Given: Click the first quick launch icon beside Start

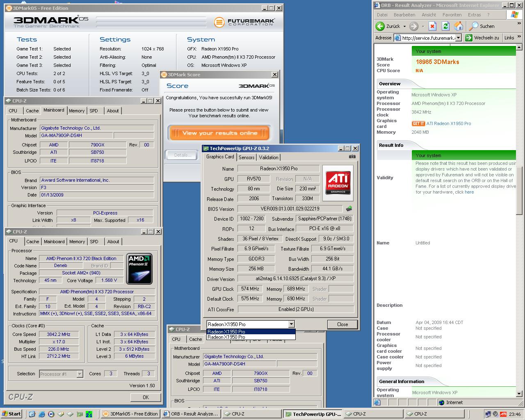Looking at the screenshot, I should tap(32, 414).
